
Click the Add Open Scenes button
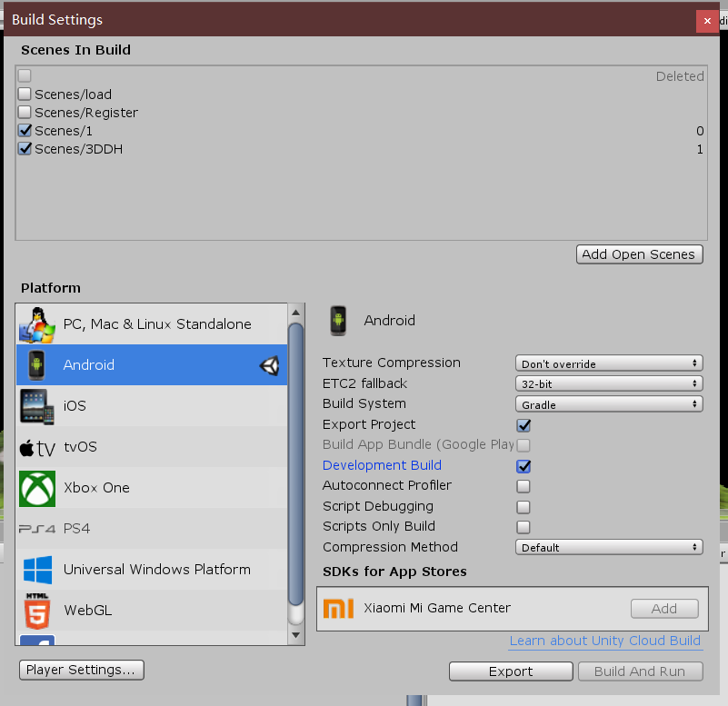click(x=639, y=254)
